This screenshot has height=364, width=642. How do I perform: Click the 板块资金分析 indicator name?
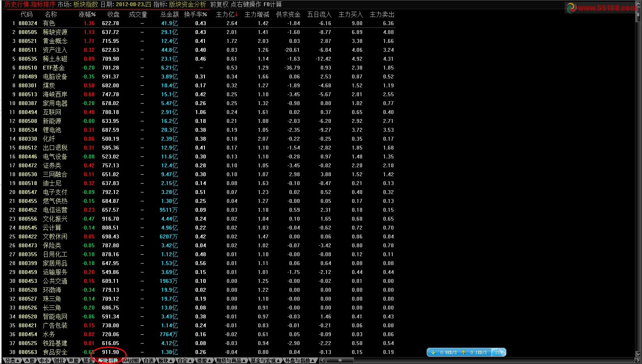pos(187,4)
